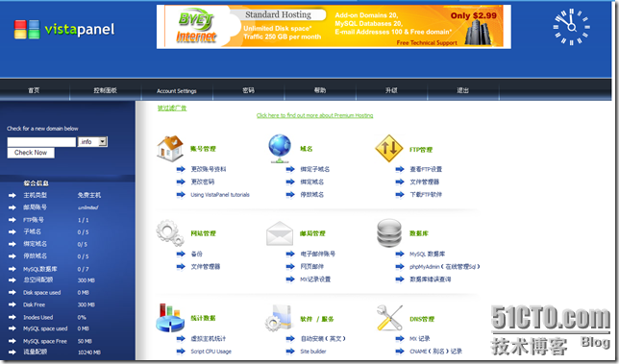Click the blue arrow beside Site builder
The height and width of the screenshot is (364, 619).
pyautogui.click(x=290, y=351)
